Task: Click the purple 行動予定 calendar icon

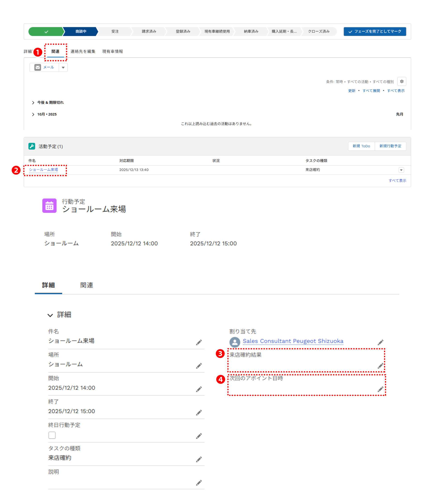Action: coord(49,206)
